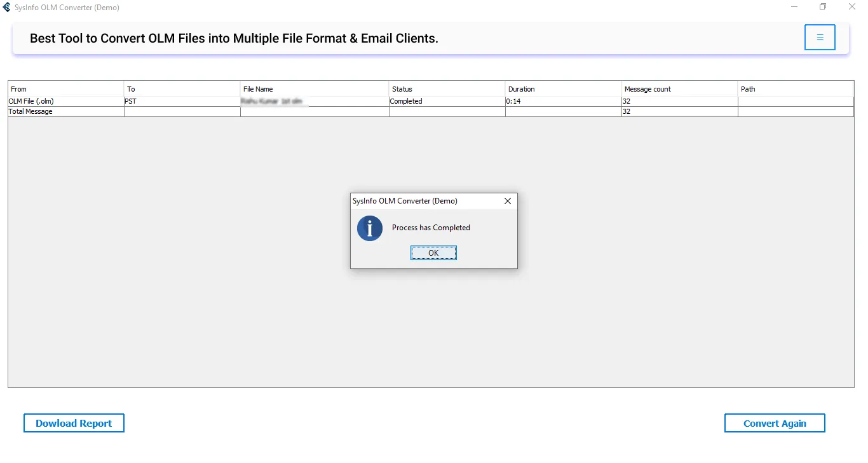Click the SysInfo app logo icon

click(7, 8)
